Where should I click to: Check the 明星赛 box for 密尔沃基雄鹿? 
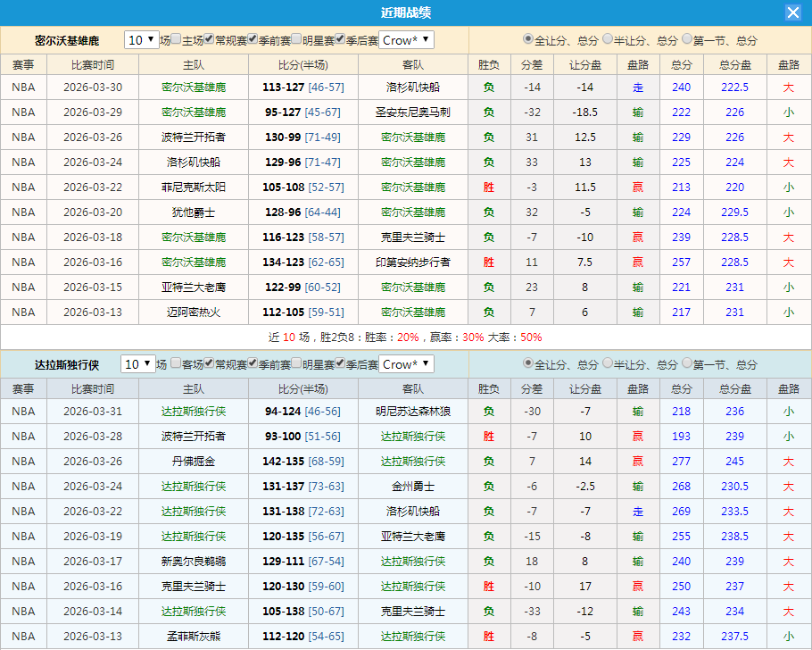(x=297, y=38)
